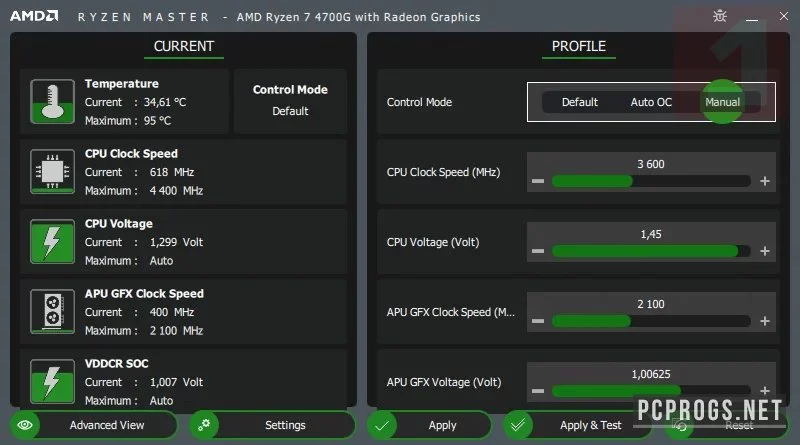The width and height of the screenshot is (800, 445).
Task: Increase CPU Clock Speed with plus button
Action: click(x=765, y=181)
